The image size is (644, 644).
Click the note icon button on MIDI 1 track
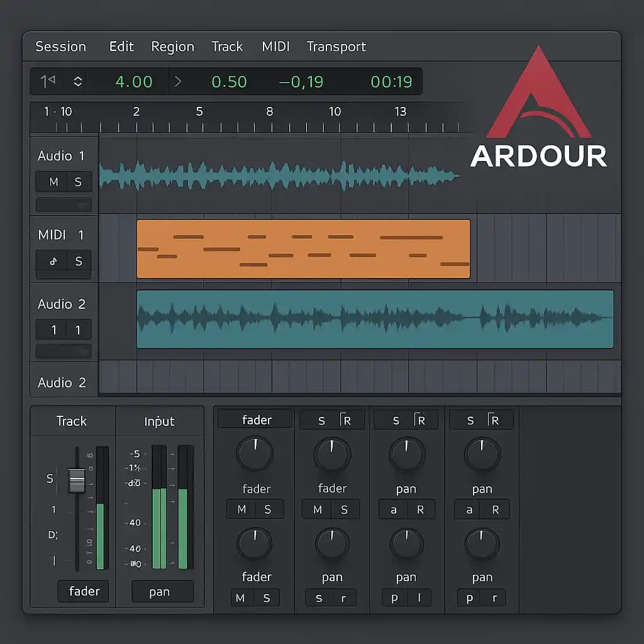pos(52,261)
